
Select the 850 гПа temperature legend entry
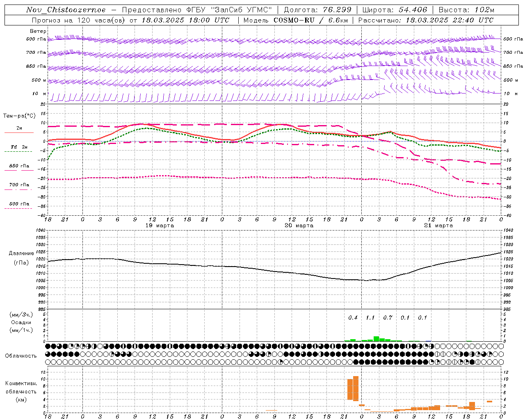point(19,166)
